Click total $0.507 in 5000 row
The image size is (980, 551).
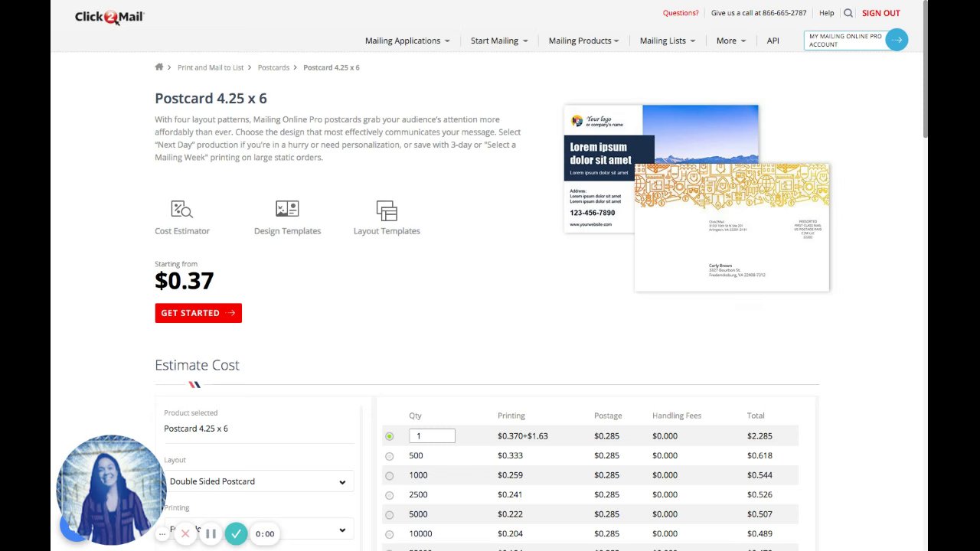coord(759,514)
